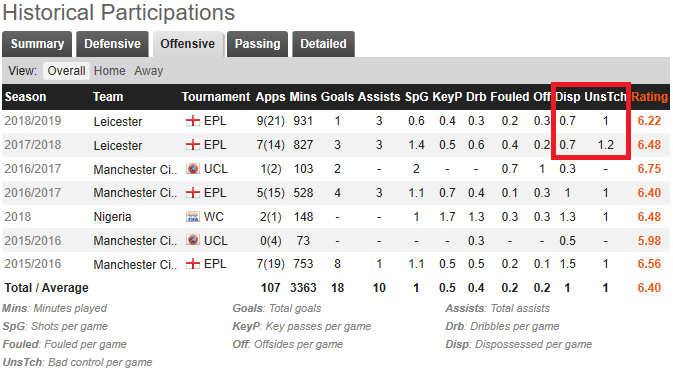Click the UCL logo icon in 2015/2016 row
Image resolution: width=673 pixels, height=371 pixels.
click(193, 240)
